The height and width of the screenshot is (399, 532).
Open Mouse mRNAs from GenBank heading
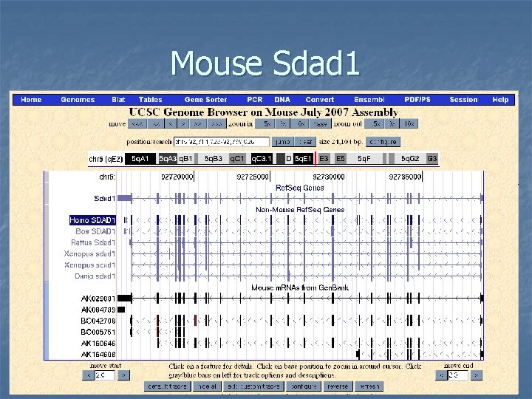(x=300, y=287)
